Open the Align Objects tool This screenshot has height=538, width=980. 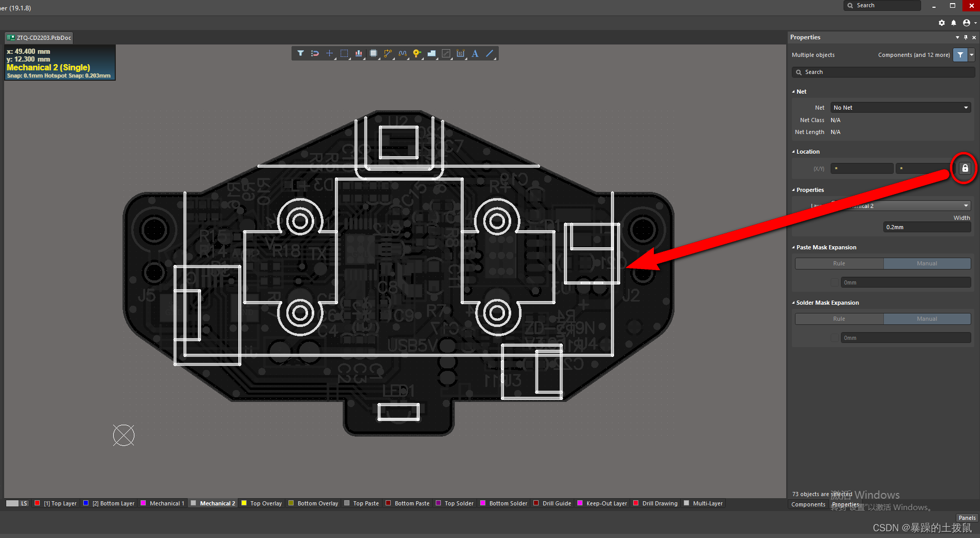pyautogui.click(x=359, y=53)
